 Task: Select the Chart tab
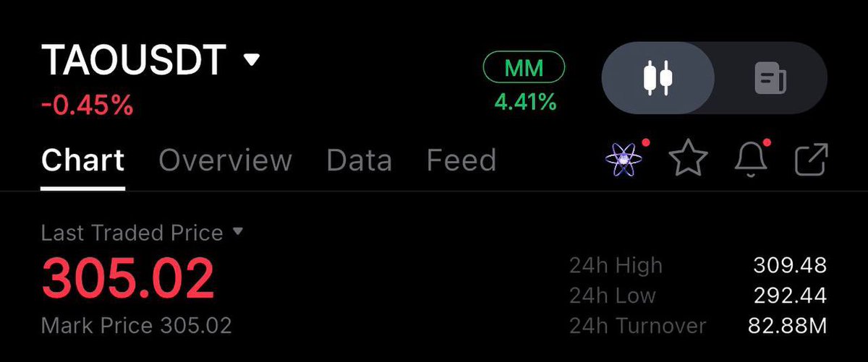(x=82, y=160)
